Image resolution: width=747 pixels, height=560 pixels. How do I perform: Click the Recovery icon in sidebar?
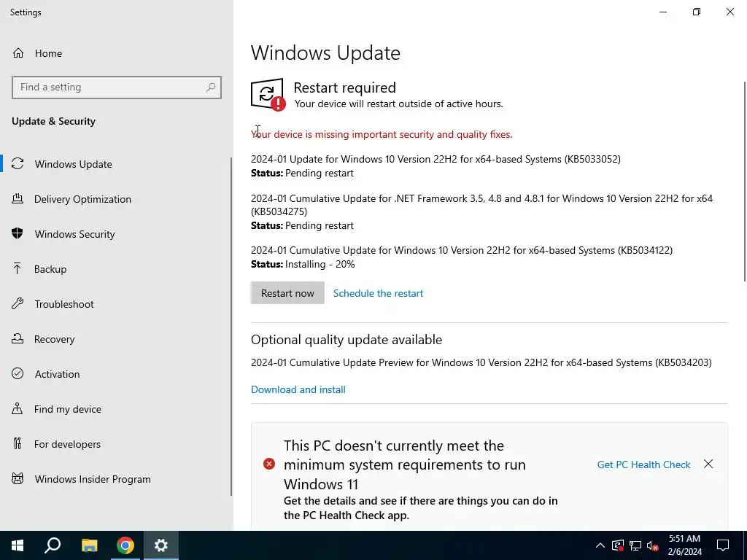18,338
